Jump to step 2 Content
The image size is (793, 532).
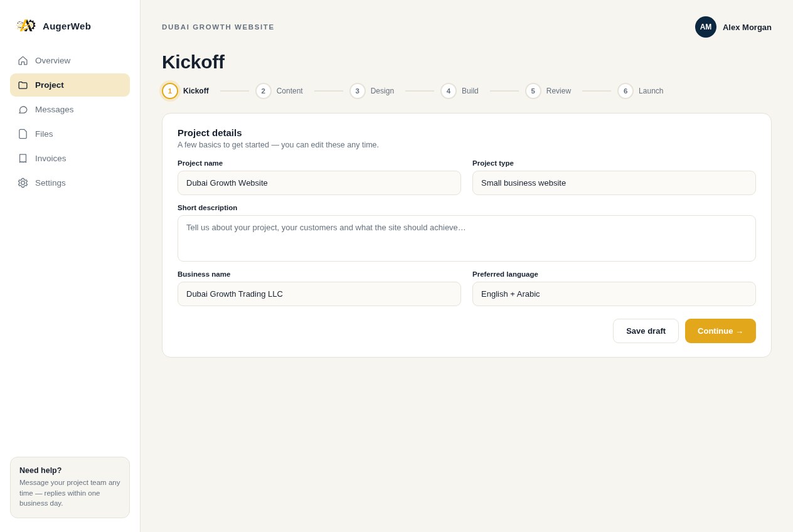point(279,91)
